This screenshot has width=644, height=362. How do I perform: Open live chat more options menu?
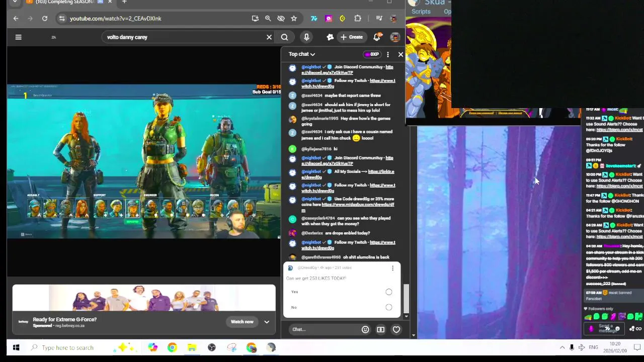(388, 54)
